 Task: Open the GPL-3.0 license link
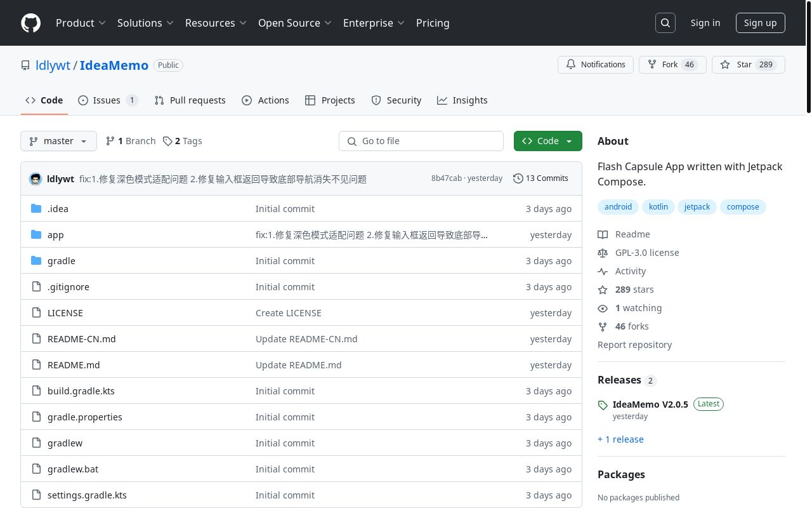pos(646,253)
